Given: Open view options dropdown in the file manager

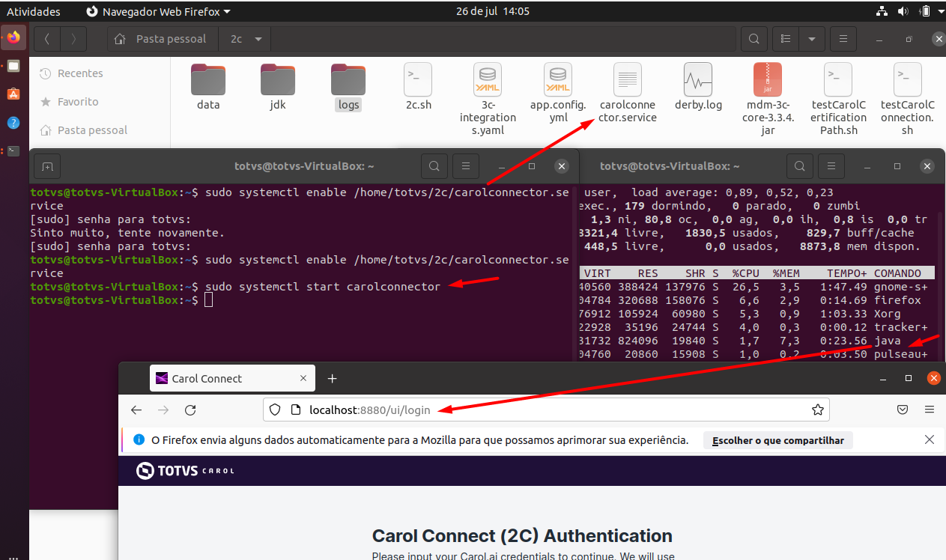Looking at the screenshot, I should (812, 39).
